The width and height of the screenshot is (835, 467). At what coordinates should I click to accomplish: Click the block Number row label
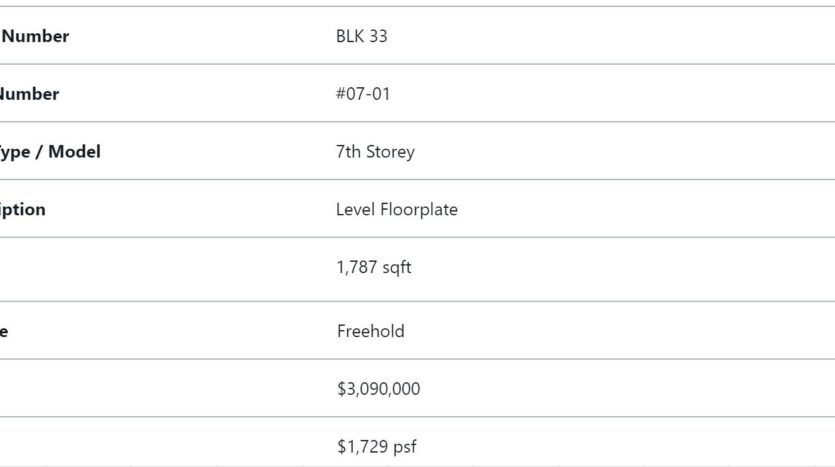click(35, 36)
